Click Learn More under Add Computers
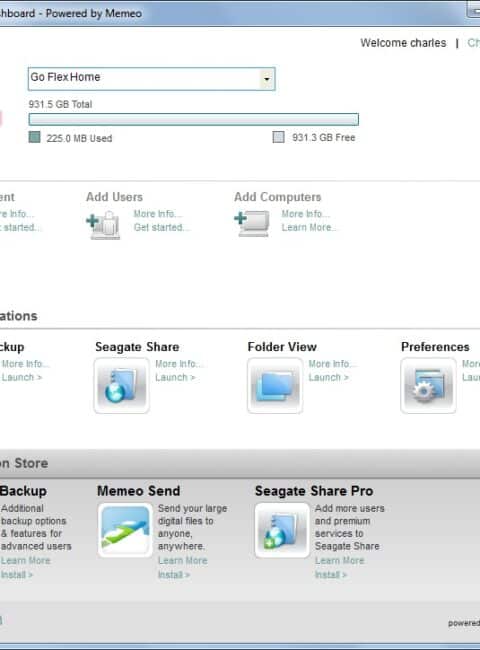 click(309, 227)
